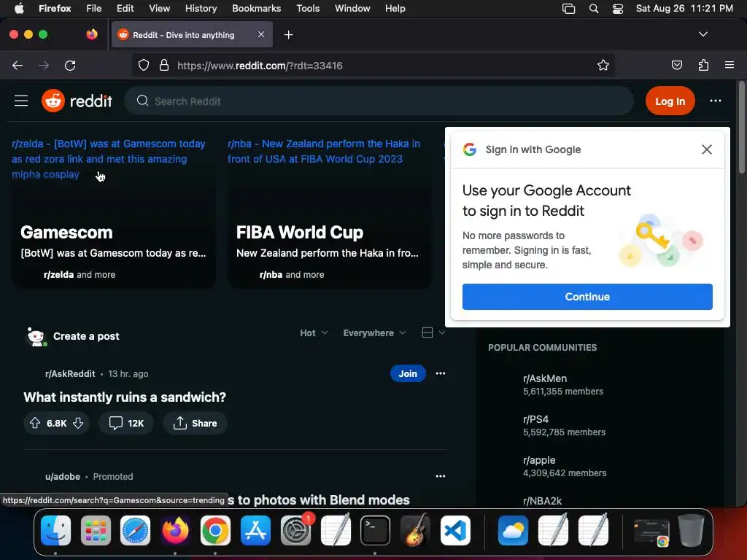Open a new tab with the plus icon
747x560 pixels.
(288, 35)
